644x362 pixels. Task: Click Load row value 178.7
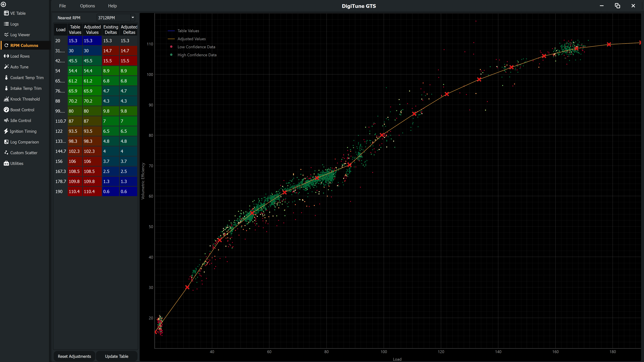click(x=61, y=181)
